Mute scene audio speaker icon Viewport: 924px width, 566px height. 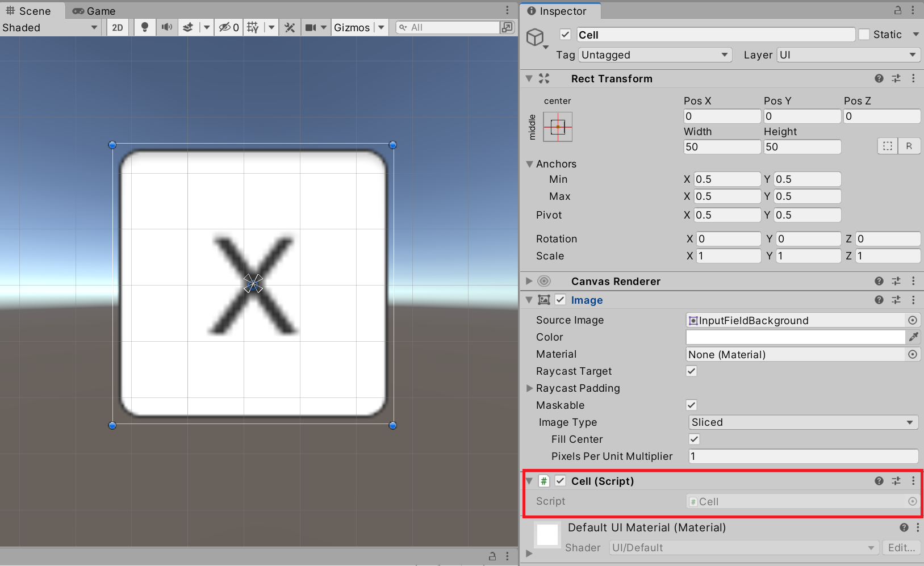click(166, 27)
